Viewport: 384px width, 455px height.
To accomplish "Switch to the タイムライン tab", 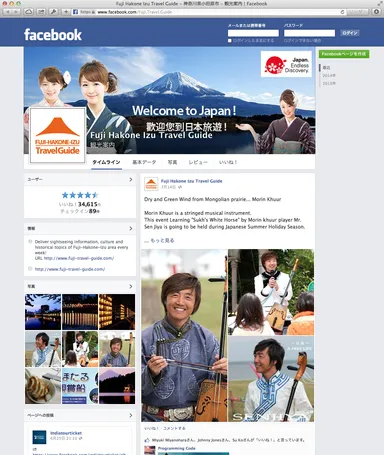I will click(x=106, y=162).
